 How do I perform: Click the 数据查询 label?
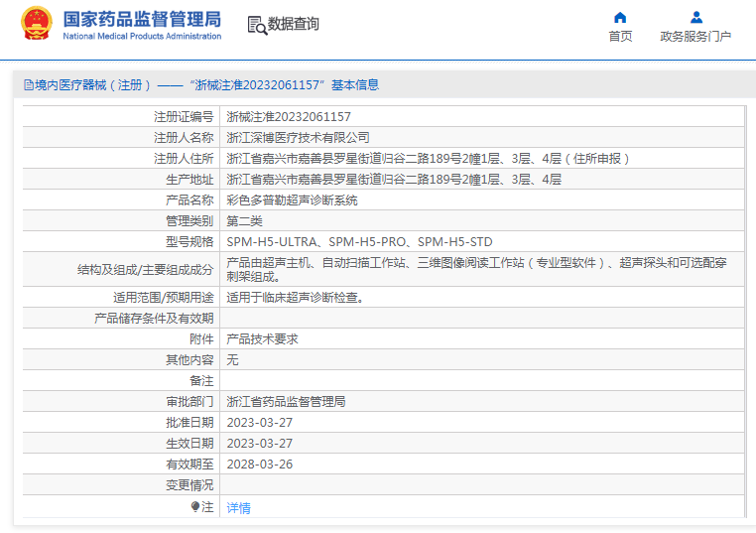point(293,24)
